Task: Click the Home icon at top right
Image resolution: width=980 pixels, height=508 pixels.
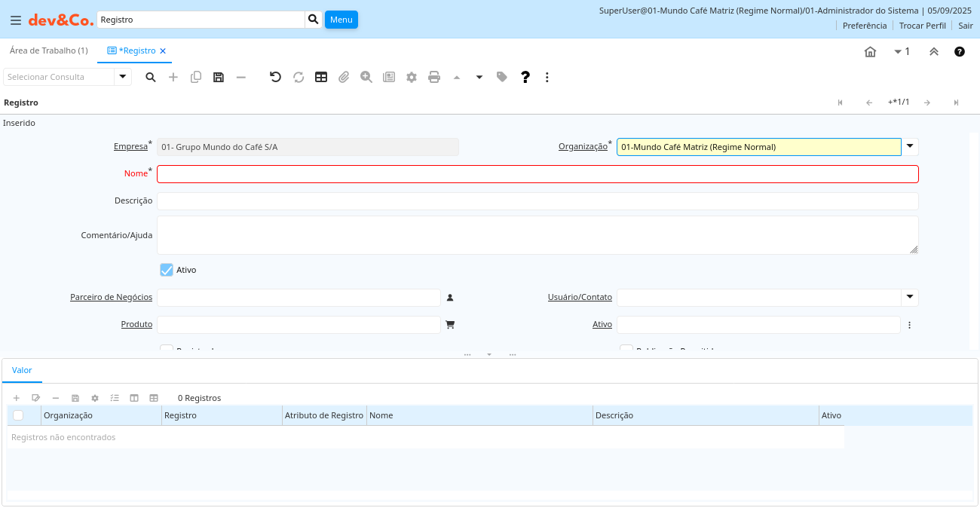Action: tap(870, 52)
